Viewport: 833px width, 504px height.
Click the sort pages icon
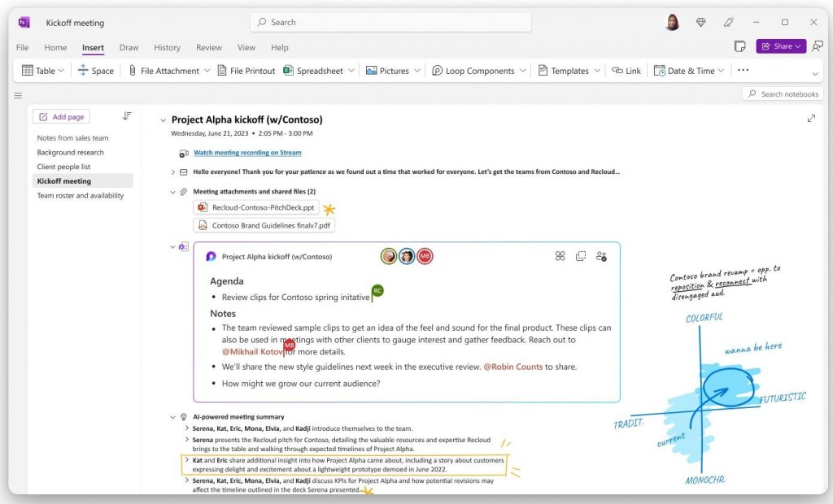tap(126, 115)
